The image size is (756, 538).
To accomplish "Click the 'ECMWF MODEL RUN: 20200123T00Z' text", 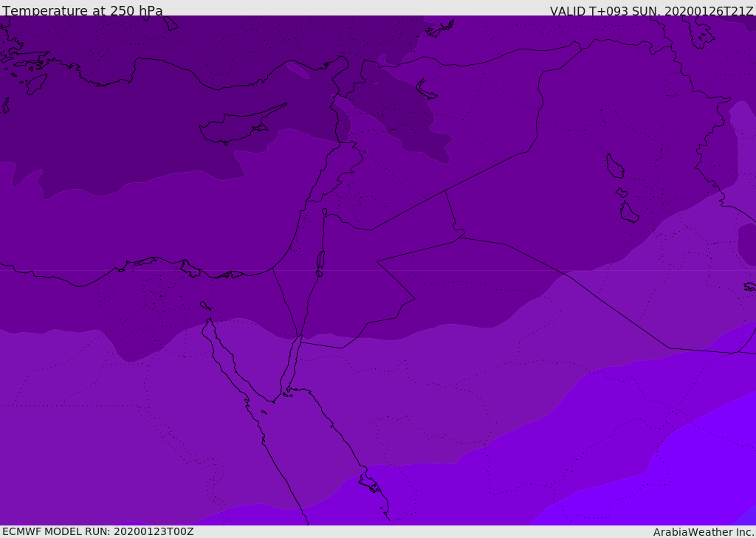I will tap(98, 531).
